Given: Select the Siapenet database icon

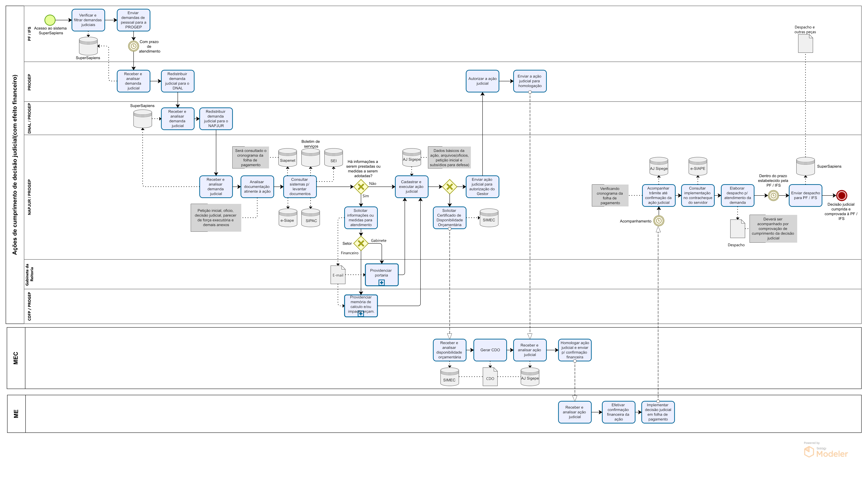Looking at the screenshot, I should tap(287, 157).
